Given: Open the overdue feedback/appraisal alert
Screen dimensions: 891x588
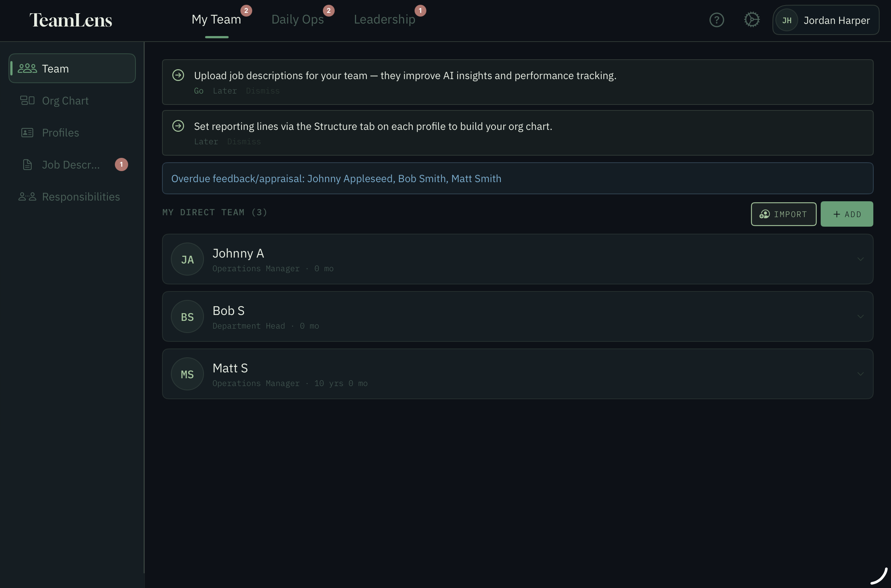Looking at the screenshot, I should [518, 178].
